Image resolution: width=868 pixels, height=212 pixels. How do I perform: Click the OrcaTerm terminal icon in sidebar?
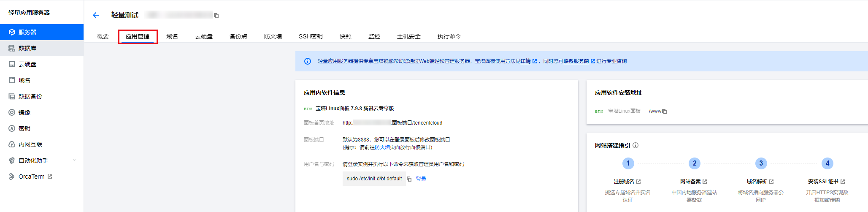(x=12, y=177)
